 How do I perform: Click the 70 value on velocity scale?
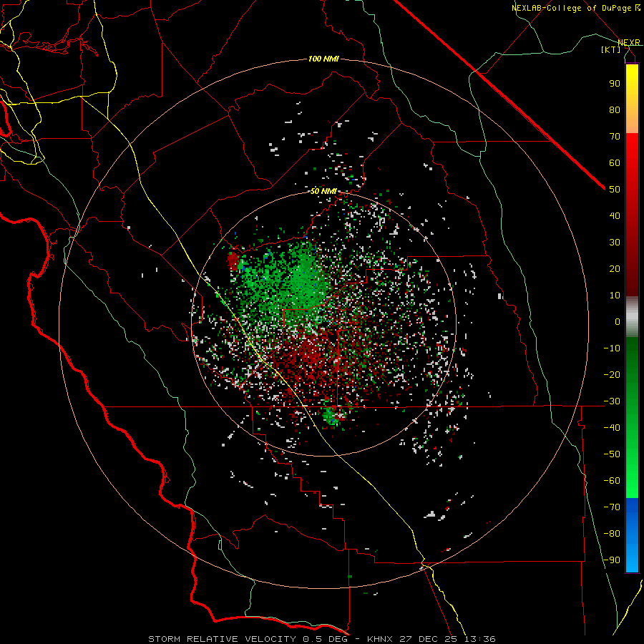point(615,137)
